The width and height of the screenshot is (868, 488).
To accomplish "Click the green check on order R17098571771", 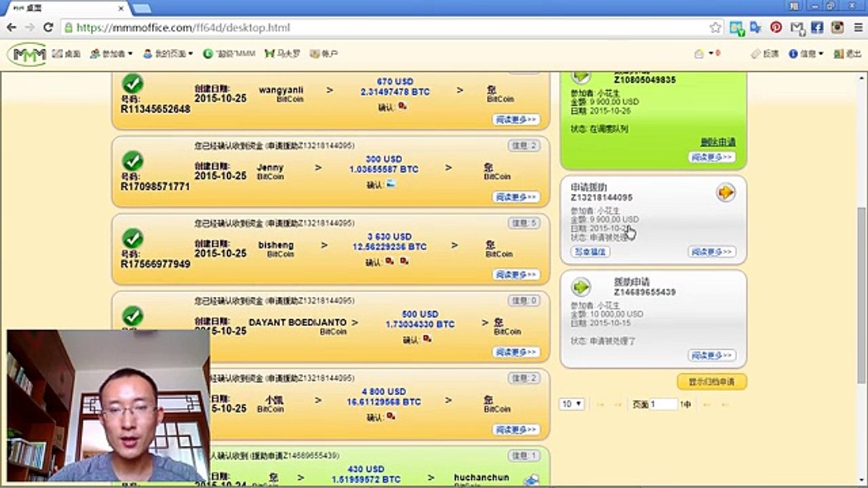I will (132, 161).
